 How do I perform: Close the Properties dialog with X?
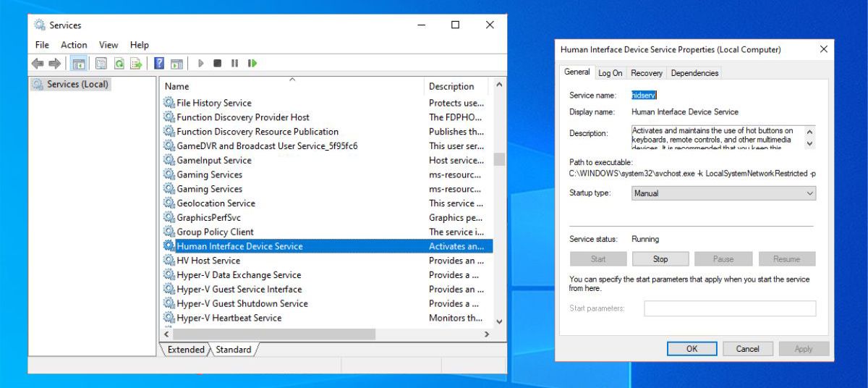point(823,50)
